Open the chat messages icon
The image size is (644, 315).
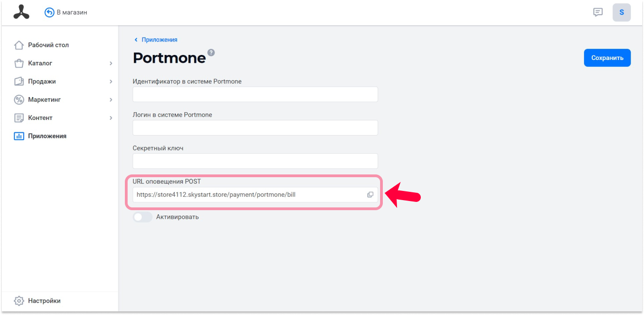coord(598,12)
